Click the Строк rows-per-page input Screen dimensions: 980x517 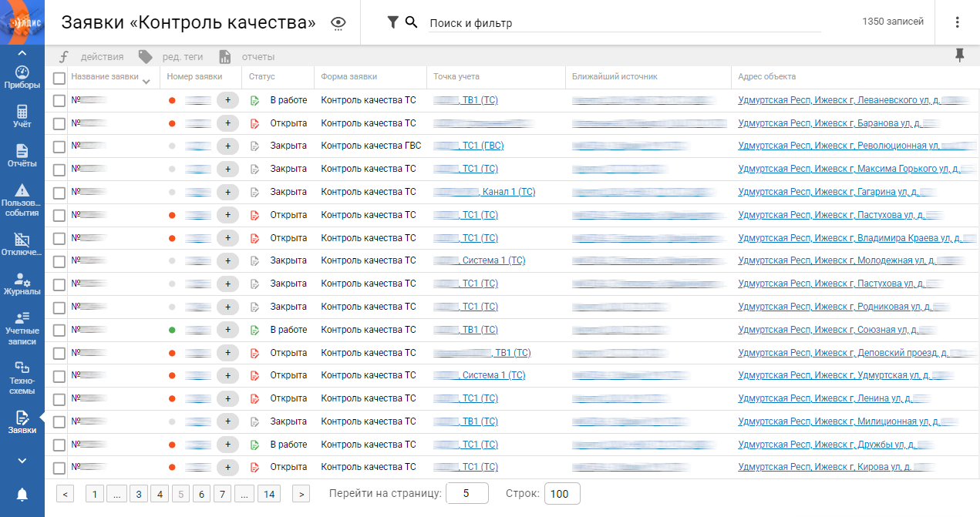(x=562, y=494)
